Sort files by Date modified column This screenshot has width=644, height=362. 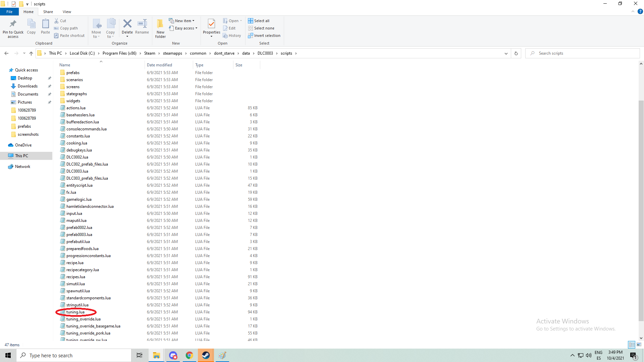(x=159, y=65)
